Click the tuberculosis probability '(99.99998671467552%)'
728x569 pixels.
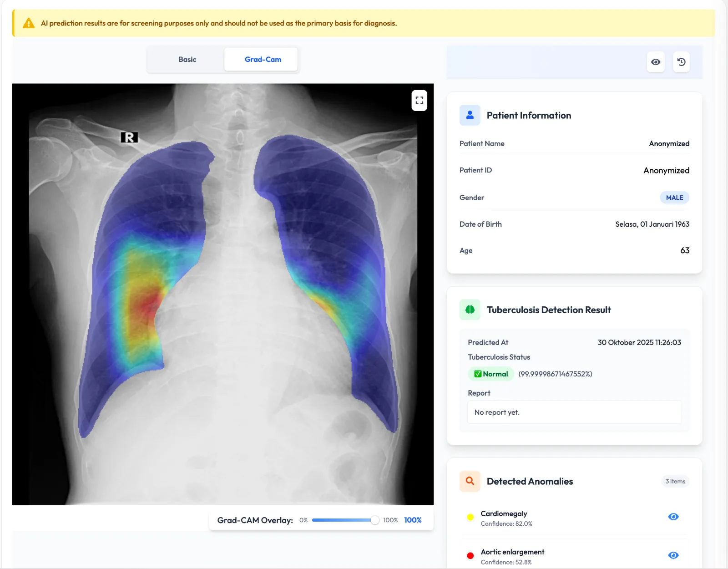[x=555, y=374]
